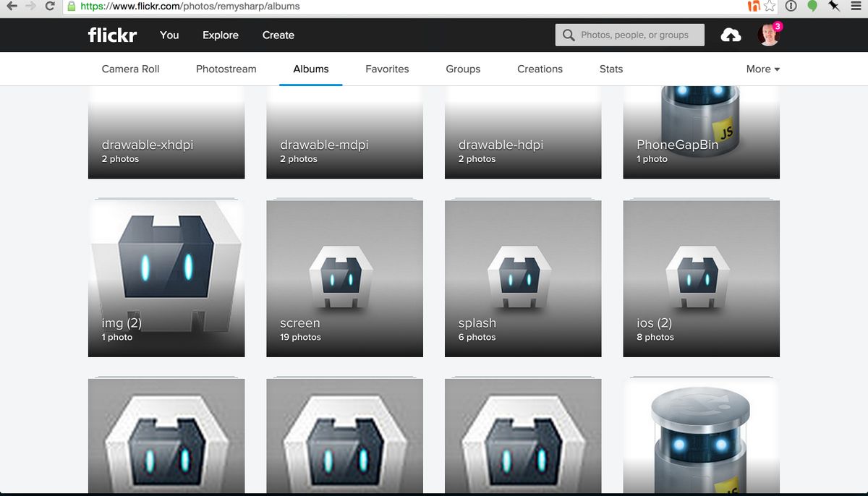Viewport: 868px width, 496px height.
Task: Open the drawable-hdpi album
Action: coord(523,132)
